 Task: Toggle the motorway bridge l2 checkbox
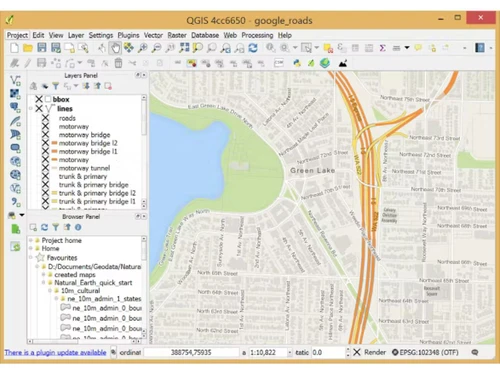coord(45,143)
